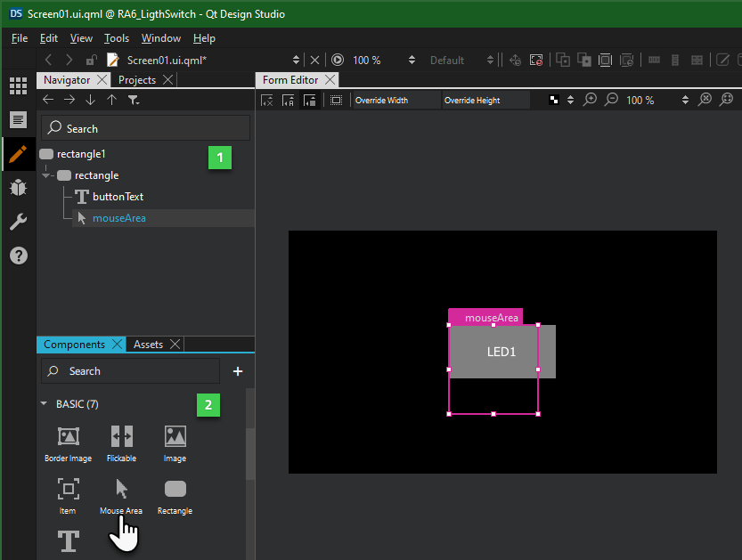Add a module with plus button
The image size is (742, 560).
pos(238,371)
